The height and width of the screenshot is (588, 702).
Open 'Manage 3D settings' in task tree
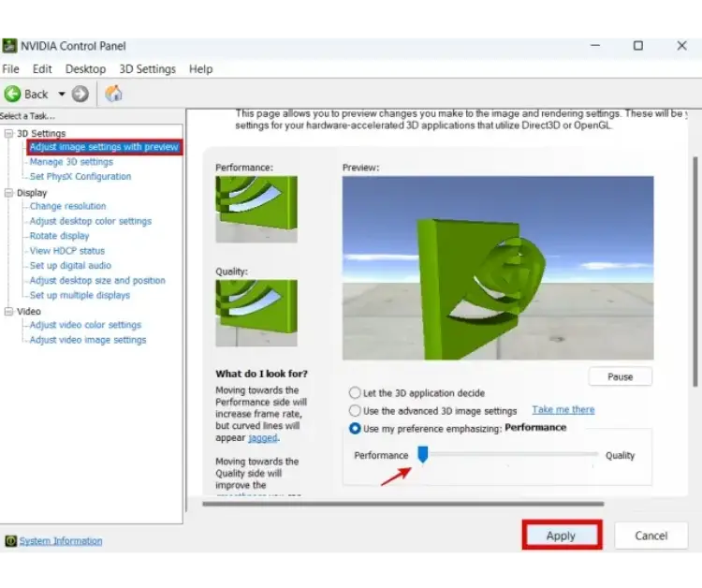[x=71, y=162]
